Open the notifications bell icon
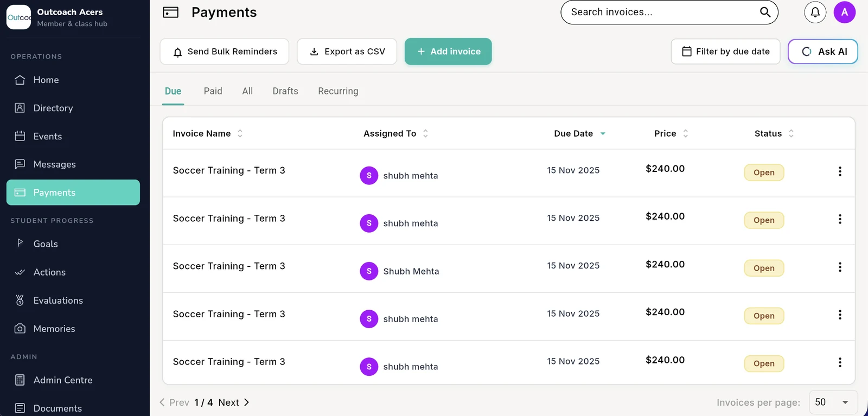Image resolution: width=868 pixels, height=416 pixels. [815, 12]
